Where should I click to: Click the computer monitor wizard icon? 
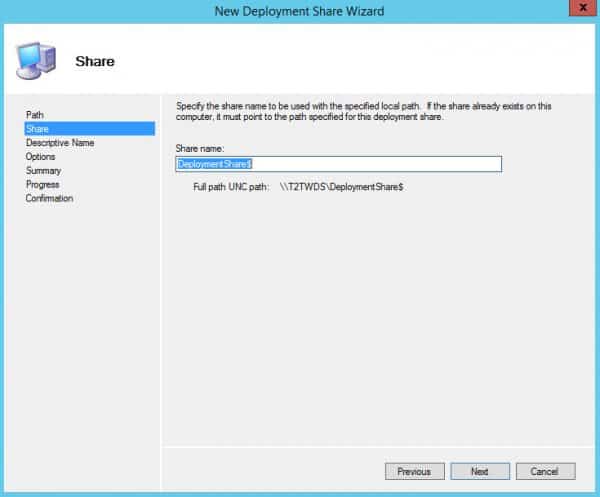36,60
